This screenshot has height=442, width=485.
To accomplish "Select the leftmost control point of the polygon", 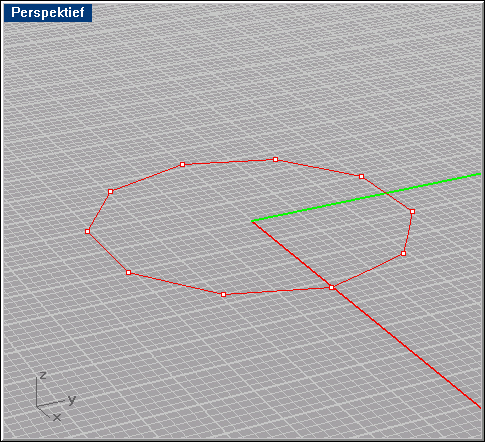I will pos(87,231).
